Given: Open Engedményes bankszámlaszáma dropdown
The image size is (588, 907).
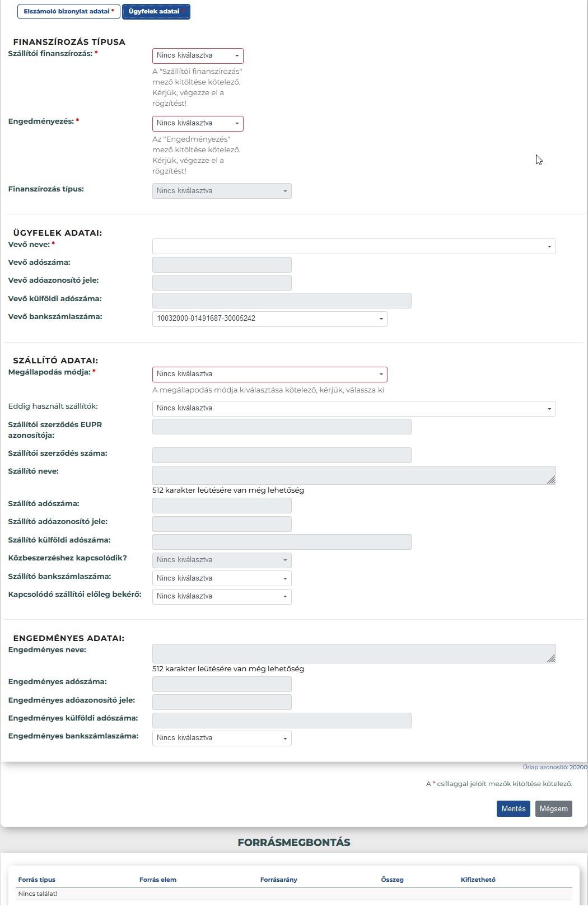Looking at the screenshot, I should [222, 738].
